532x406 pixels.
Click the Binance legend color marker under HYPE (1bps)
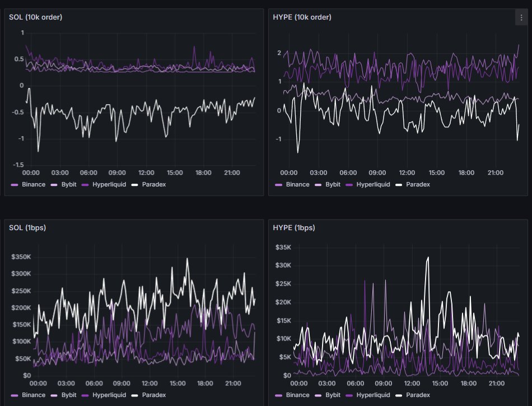point(278,395)
